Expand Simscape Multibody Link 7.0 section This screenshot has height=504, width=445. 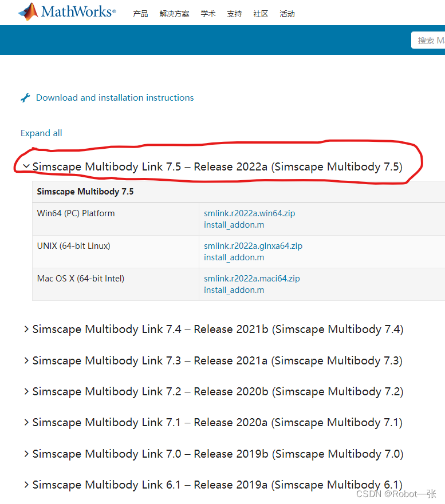tap(214, 454)
